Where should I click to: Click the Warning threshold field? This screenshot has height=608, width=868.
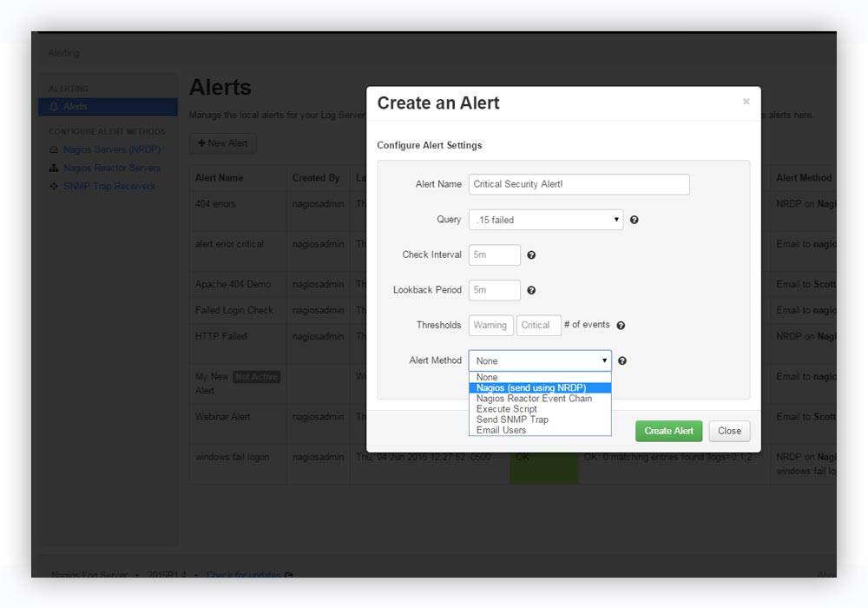[491, 325]
